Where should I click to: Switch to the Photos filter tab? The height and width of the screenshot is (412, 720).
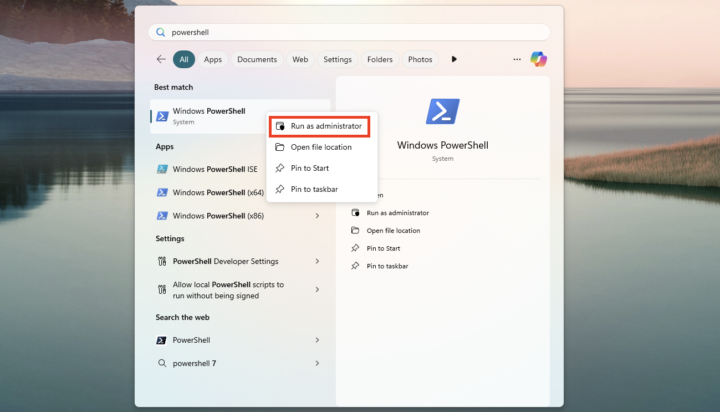[420, 59]
